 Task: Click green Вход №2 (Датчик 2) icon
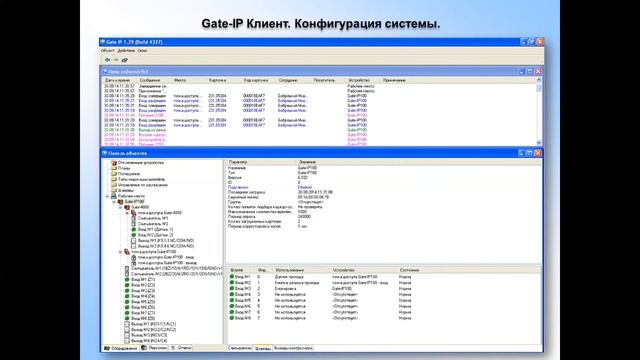(x=134, y=235)
